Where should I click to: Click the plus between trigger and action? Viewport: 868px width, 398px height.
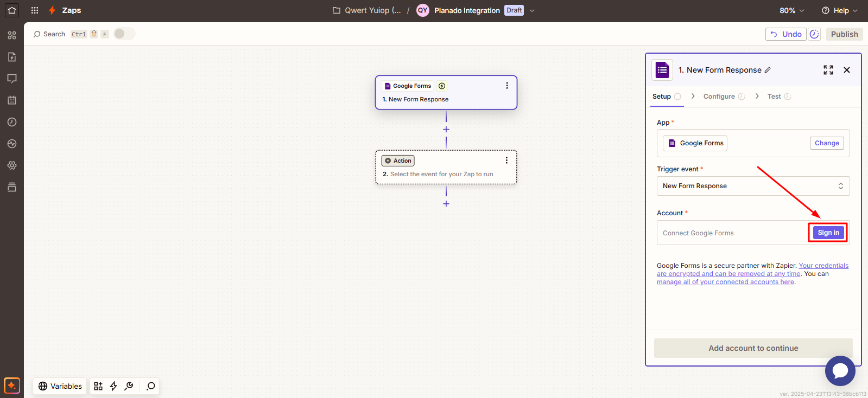coord(446,130)
